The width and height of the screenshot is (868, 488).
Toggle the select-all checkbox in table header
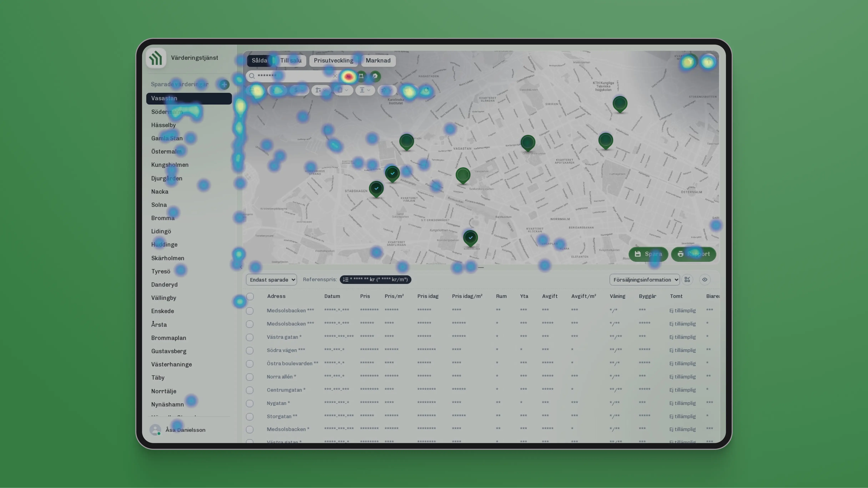click(x=250, y=296)
